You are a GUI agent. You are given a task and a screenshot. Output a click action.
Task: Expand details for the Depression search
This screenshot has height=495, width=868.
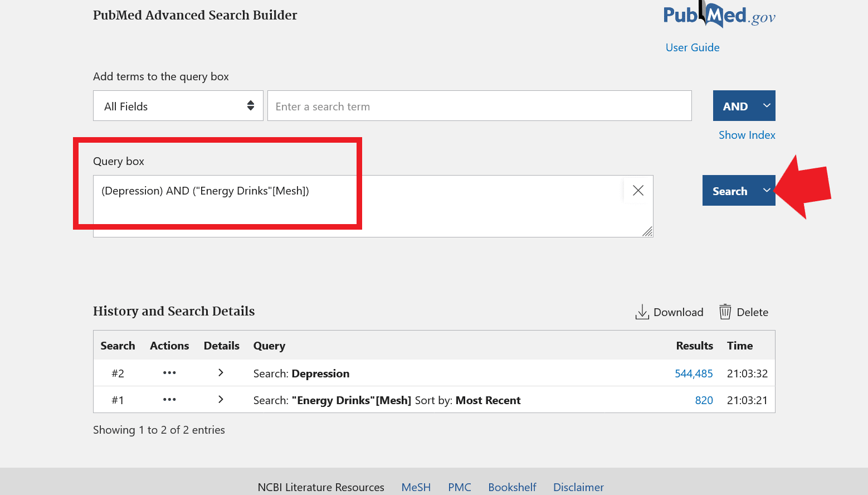pyautogui.click(x=221, y=372)
